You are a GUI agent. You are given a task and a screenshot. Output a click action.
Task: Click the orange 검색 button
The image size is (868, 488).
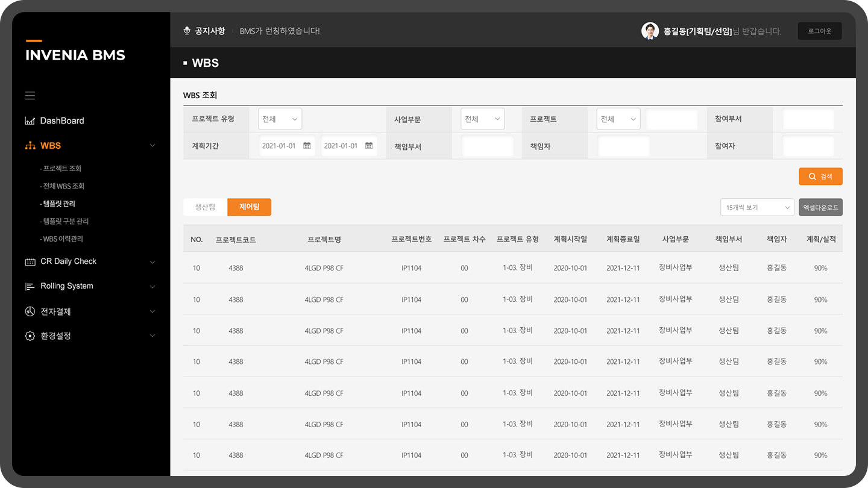(x=820, y=177)
